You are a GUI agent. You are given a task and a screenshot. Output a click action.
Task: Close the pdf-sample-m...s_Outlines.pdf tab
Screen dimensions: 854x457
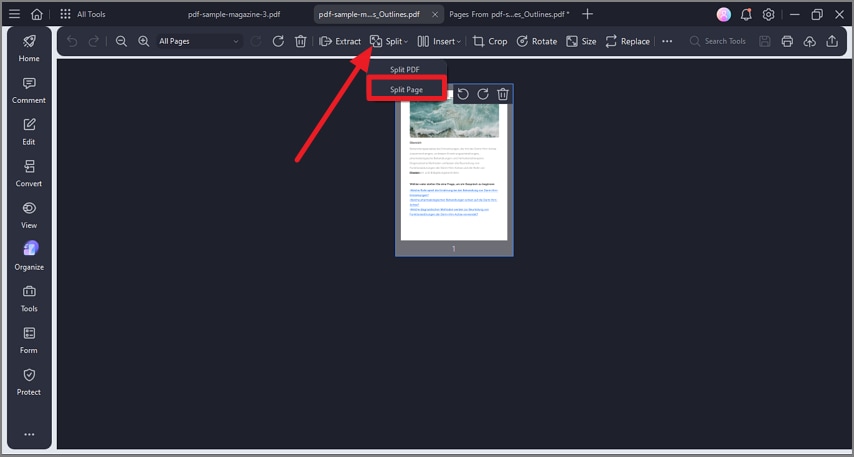point(435,15)
